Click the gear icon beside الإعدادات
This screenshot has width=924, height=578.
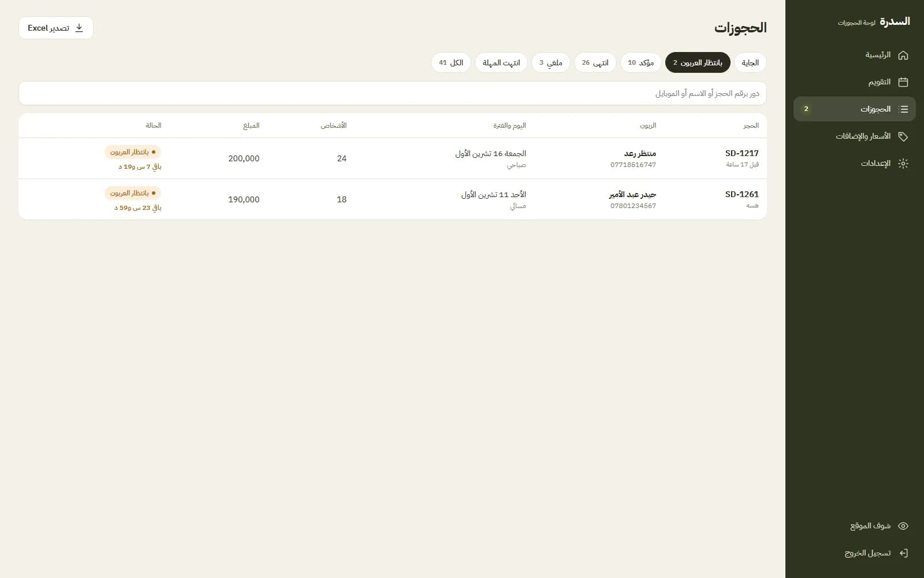pyautogui.click(x=903, y=164)
